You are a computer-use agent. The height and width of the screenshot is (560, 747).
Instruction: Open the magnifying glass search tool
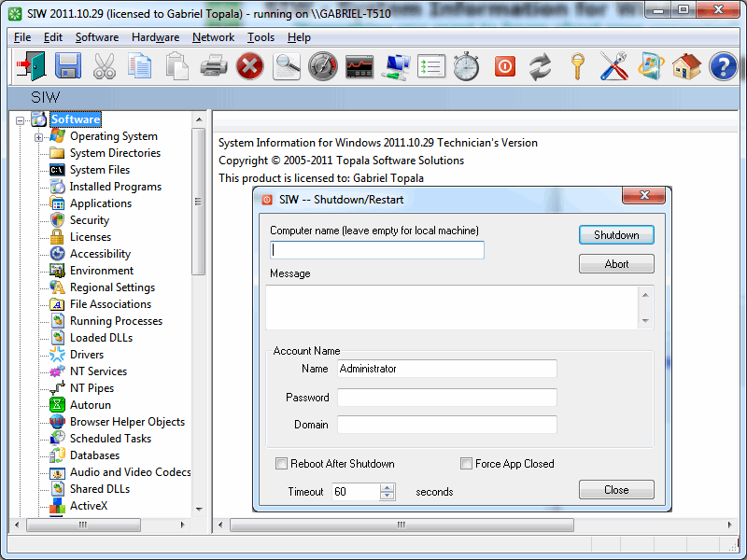coord(287,66)
